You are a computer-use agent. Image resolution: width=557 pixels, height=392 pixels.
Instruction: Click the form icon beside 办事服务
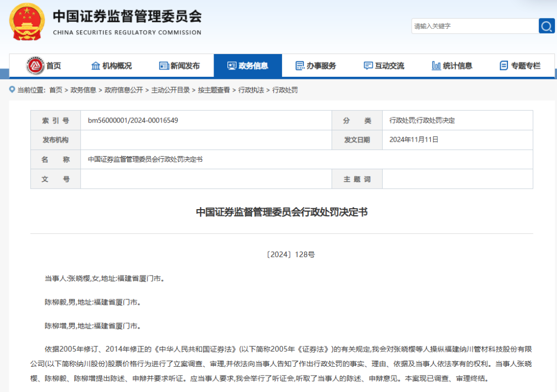[x=300, y=66]
